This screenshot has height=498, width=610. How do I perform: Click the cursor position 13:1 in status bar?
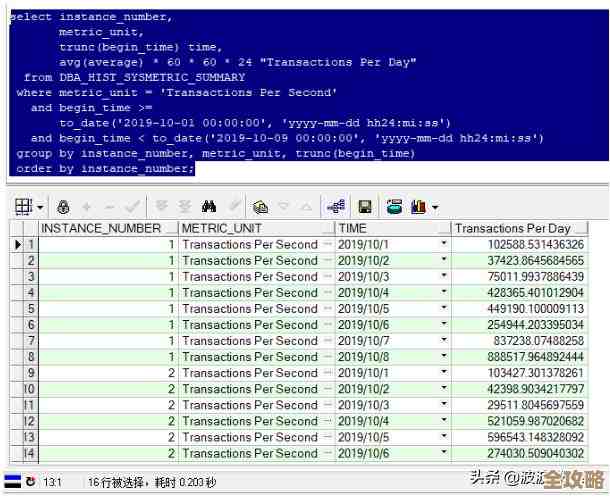[x=52, y=482]
